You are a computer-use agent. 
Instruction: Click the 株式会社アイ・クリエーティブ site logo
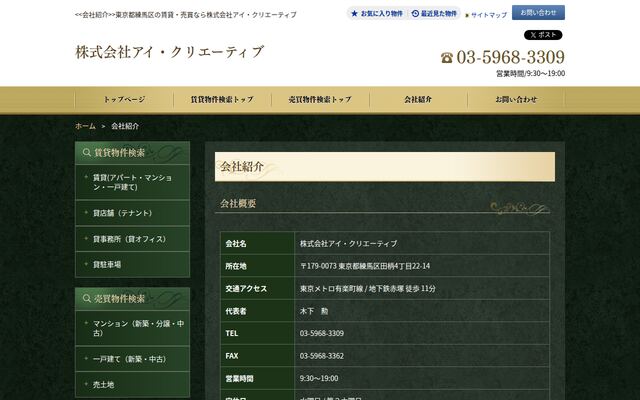tap(169, 52)
